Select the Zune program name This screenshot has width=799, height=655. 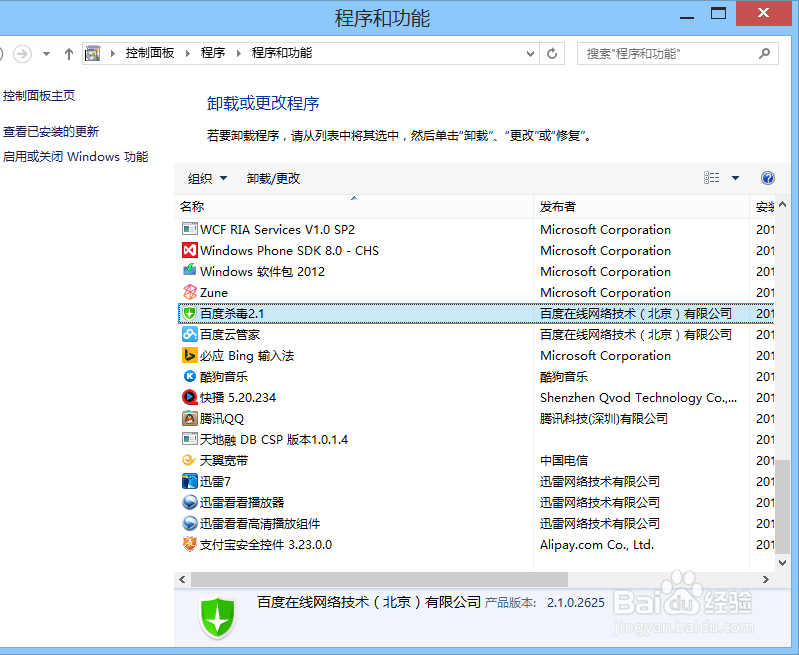214,293
